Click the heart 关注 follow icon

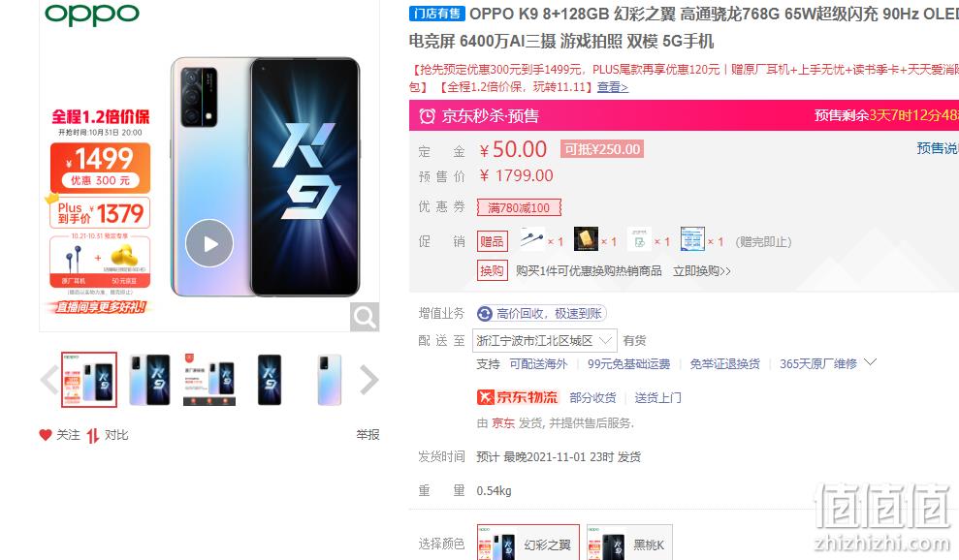pos(46,435)
